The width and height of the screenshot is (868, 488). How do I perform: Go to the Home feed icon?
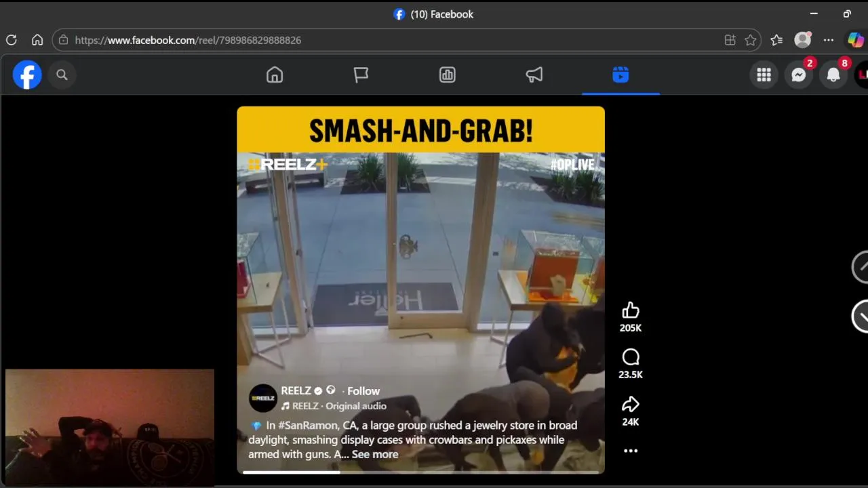pos(275,75)
